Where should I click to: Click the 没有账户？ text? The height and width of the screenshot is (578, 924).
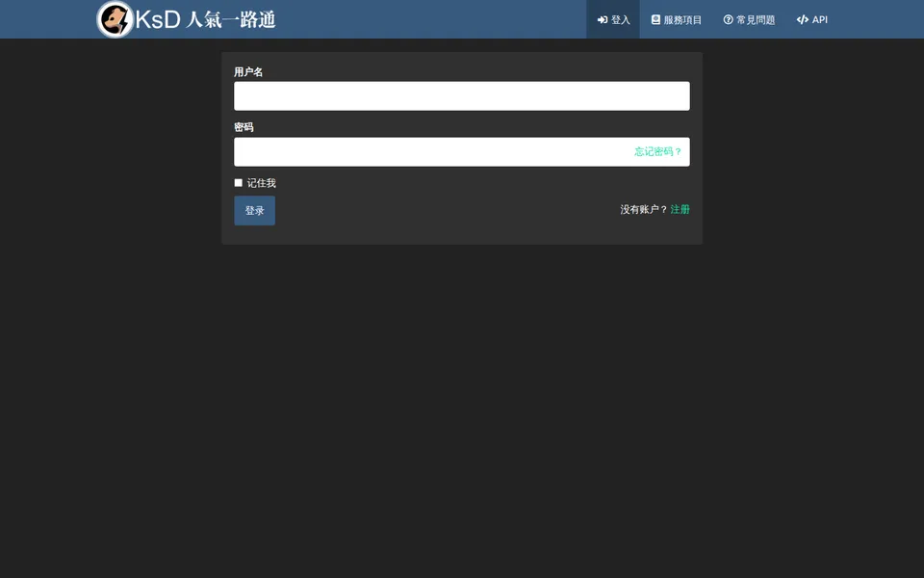coord(644,209)
